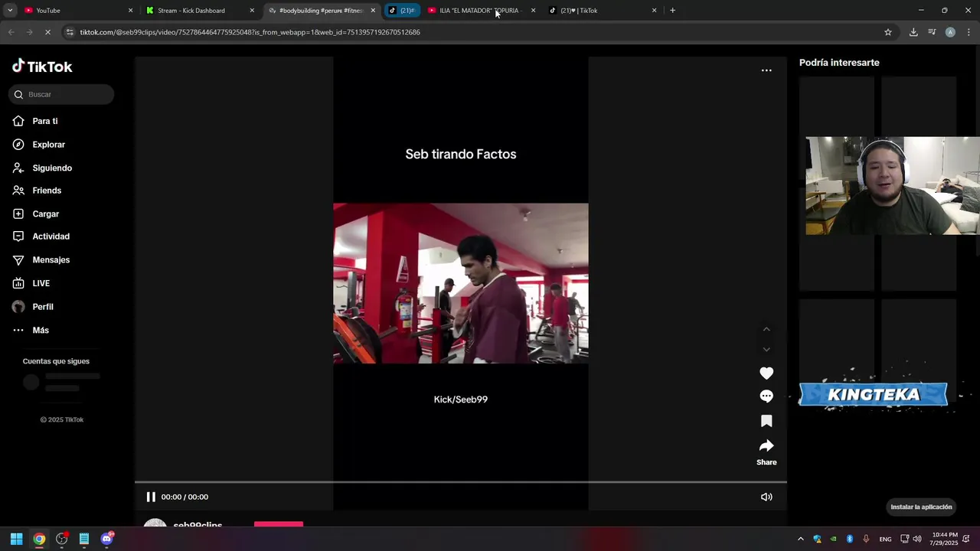Go to next video arrow
This screenshot has width=980, height=551.
(x=766, y=350)
